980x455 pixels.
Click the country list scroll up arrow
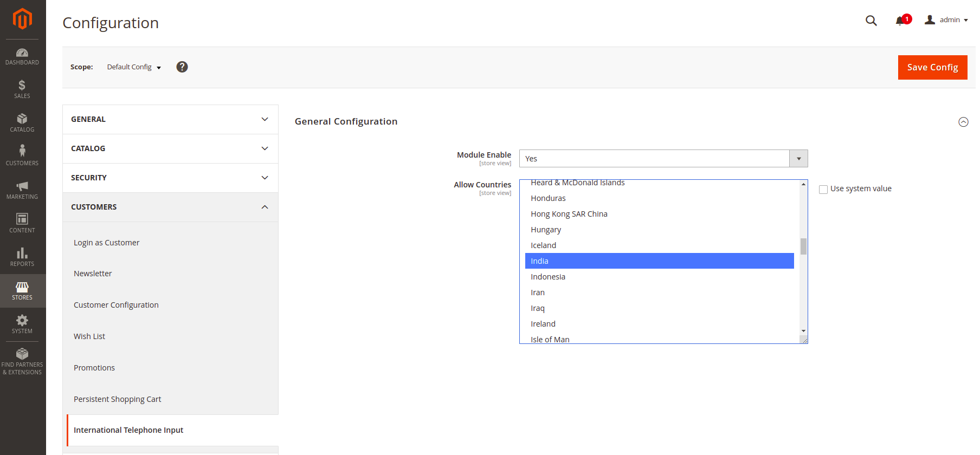803,184
